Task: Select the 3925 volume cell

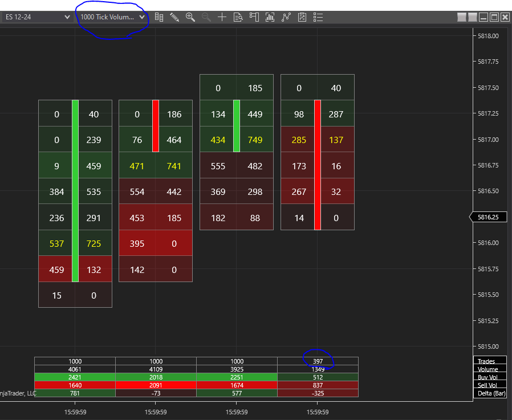Action: point(237,369)
